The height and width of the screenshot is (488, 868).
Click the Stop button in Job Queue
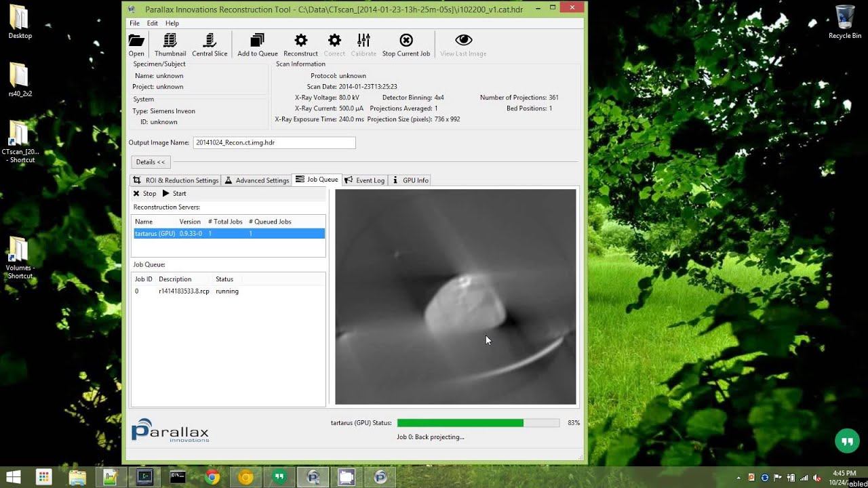point(144,193)
